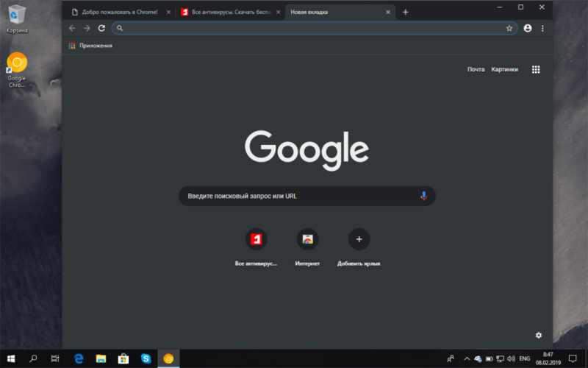Open the 'Все антивирус...' shortcut tile
588x368 pixels.
point(256,239)
